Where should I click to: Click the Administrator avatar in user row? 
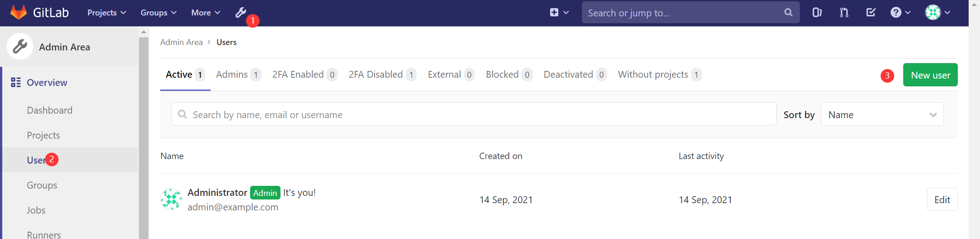coord(172,199)
